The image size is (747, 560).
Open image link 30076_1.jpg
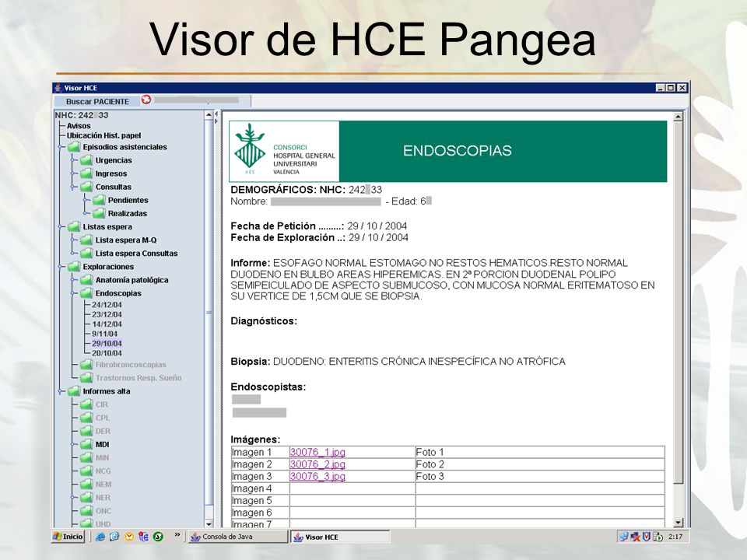(317, 452)
